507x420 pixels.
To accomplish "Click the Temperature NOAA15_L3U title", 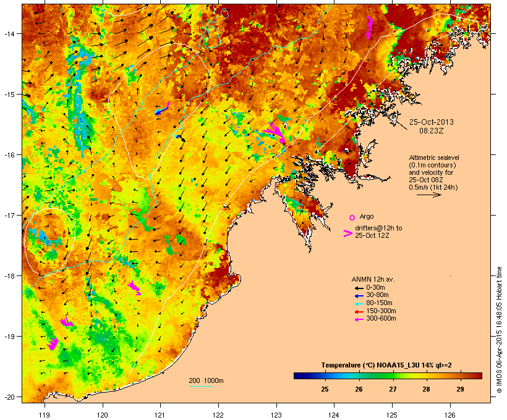I will tap(386, 365).
